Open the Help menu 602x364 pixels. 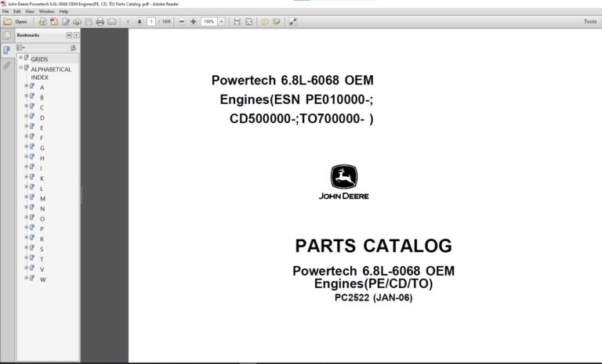63,12
